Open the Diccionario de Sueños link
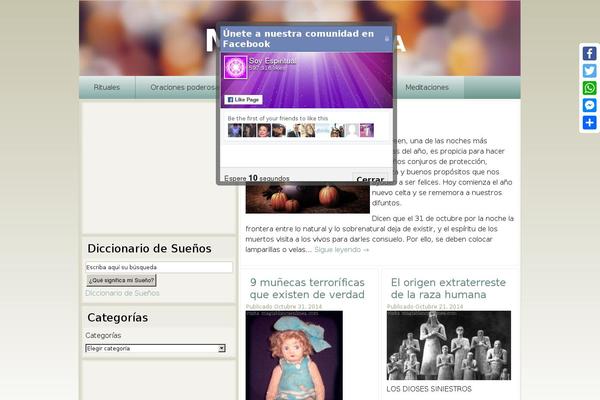The image size is (600, 400). tap(122, 293)
